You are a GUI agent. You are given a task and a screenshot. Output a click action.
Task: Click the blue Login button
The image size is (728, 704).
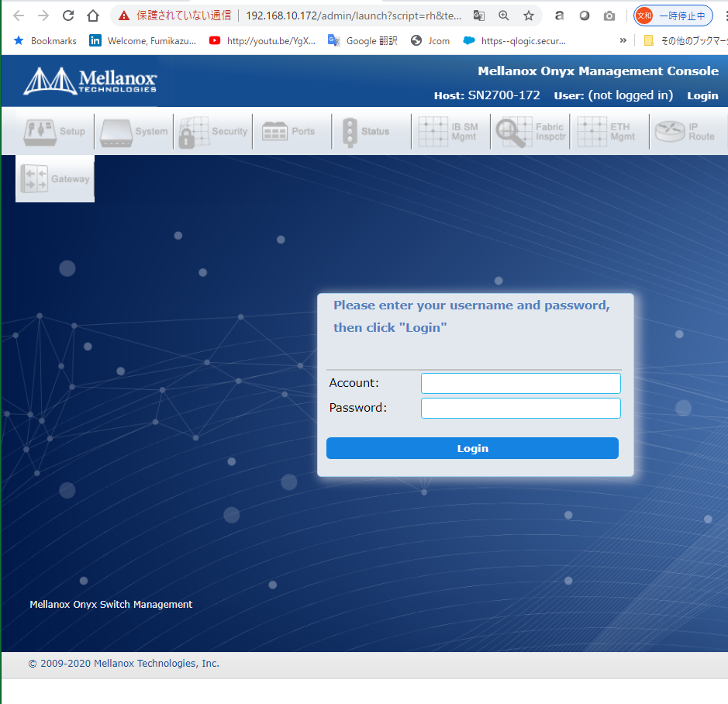(x=472, y=448)
